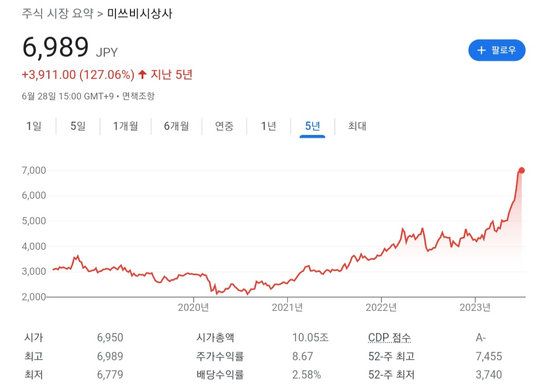Click the 52-주 최저 value 3,740
Image resolution: width=543 pixels, height=392 pixels.
point(489,375)
